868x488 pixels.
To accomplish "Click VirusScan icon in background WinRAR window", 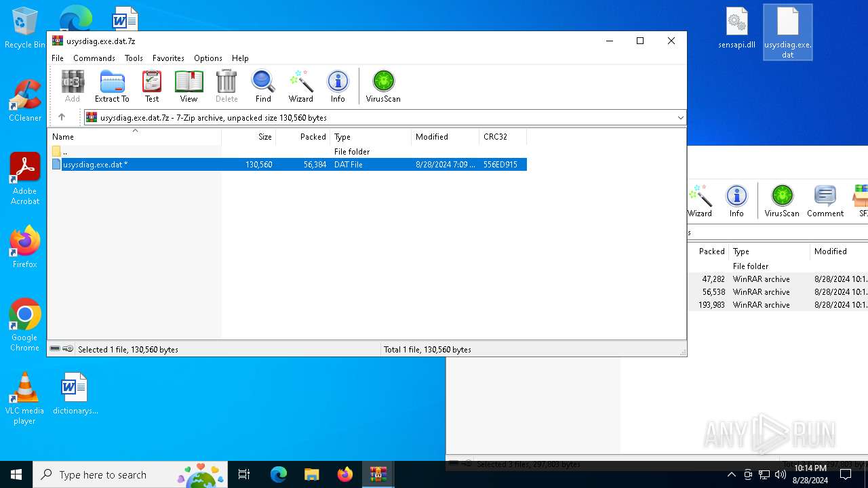I will click(x=782, y=201).
